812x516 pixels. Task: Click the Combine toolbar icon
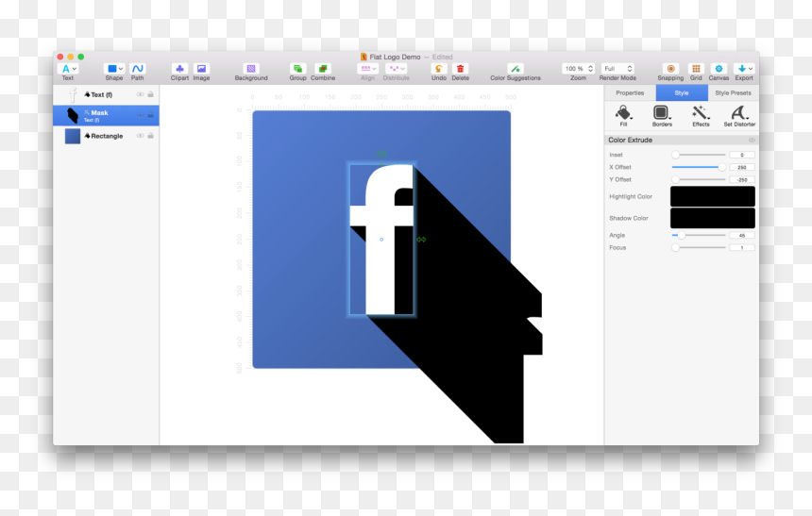tap(323, 68)
